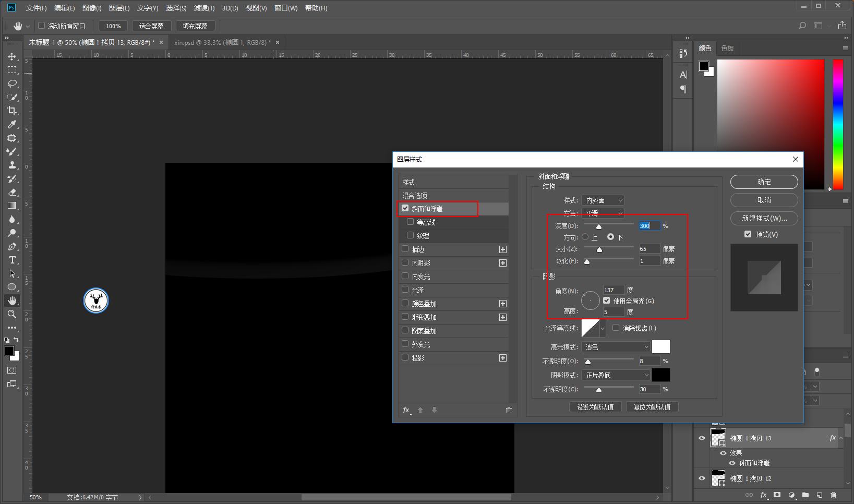Hide the 椭圆 1 拷贝 13 layer

702,438
